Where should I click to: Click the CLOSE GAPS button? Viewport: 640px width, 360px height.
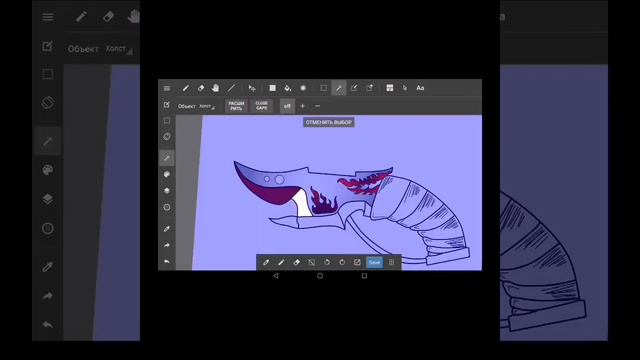(x=262, y=106)
